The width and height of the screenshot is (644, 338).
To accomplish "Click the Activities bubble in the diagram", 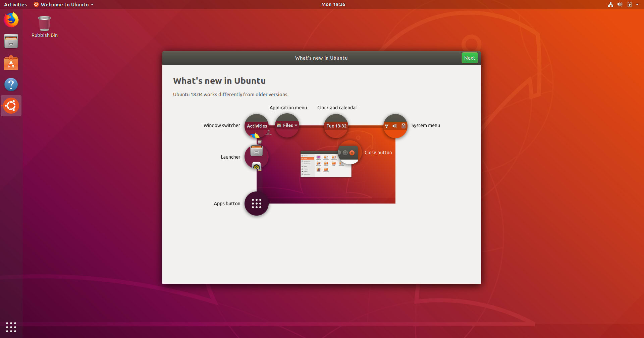I will pos(257,126).
